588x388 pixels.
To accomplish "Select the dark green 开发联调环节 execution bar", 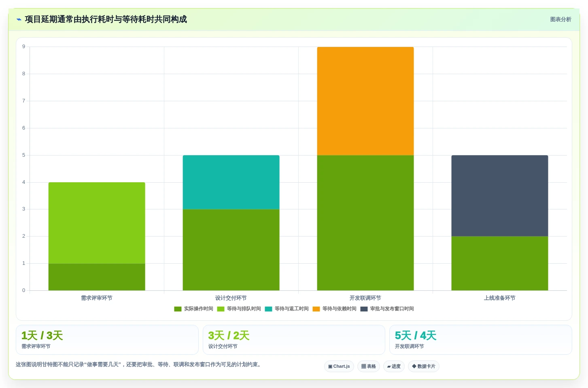I will [365, 223].
